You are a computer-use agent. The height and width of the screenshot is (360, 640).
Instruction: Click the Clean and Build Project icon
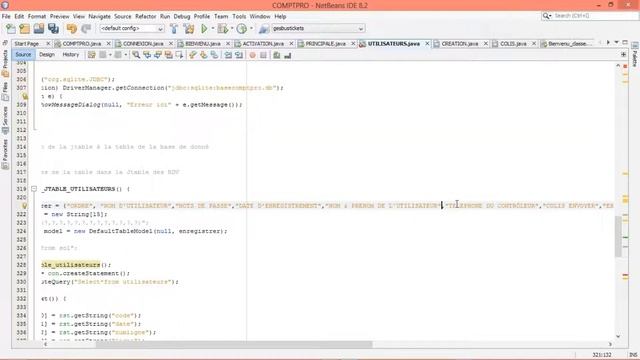(189, 29)
